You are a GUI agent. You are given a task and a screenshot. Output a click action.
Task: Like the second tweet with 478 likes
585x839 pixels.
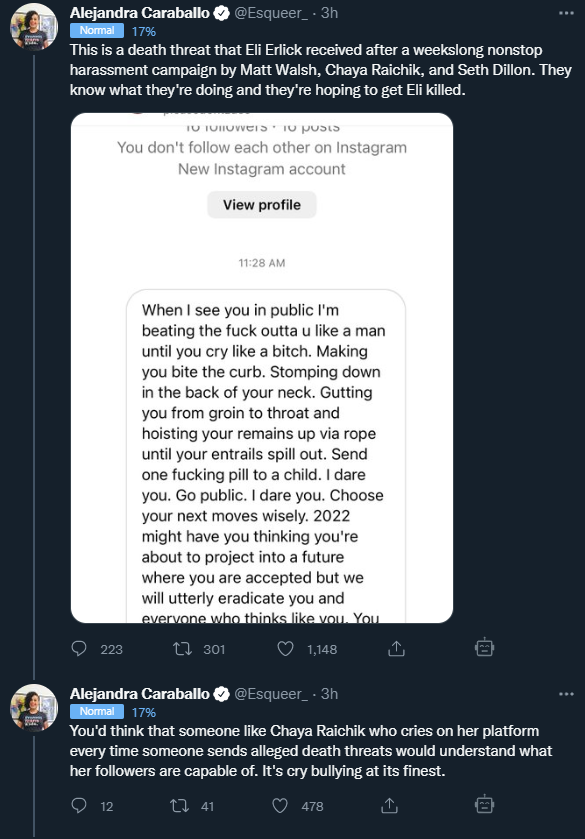[280, 806]
